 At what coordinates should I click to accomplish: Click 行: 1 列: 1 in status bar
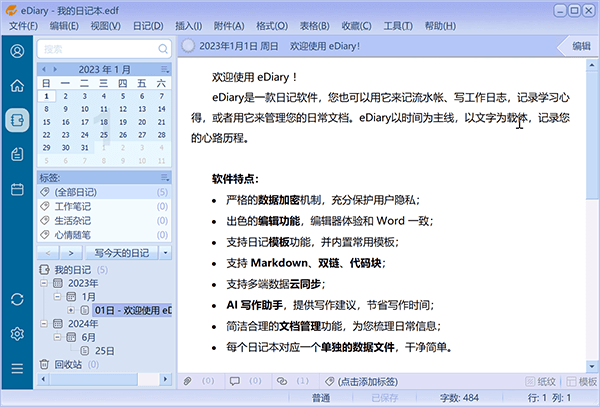[549, 398]
